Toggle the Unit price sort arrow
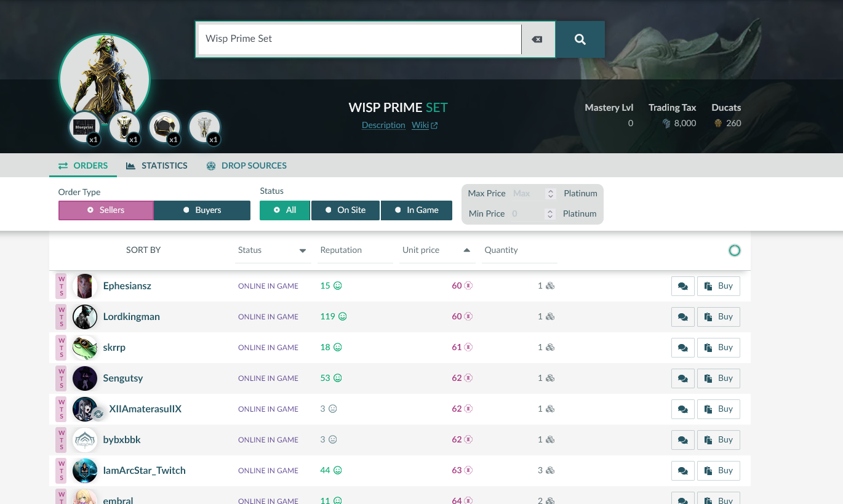The height and width of the screenshot is (504, 843). (466, 250)
